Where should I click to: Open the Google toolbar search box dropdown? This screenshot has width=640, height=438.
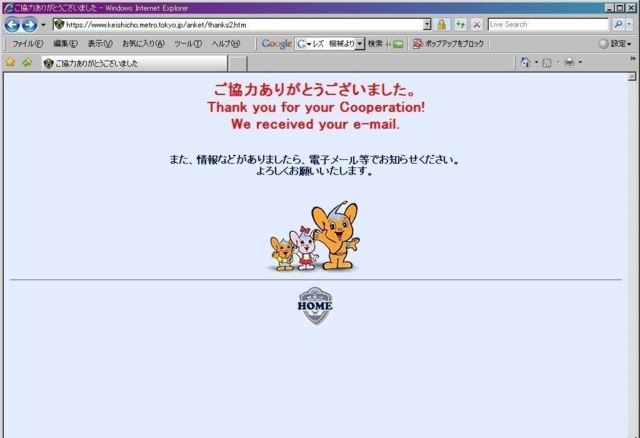360,44
